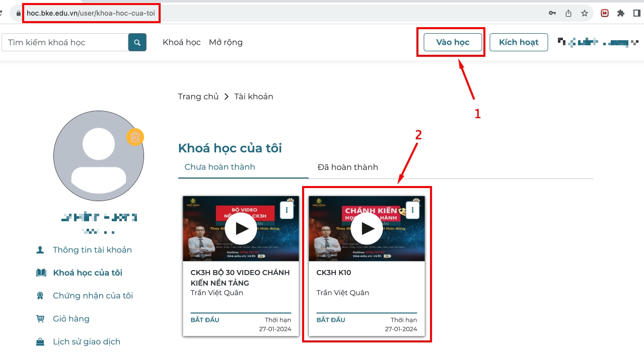Expand the Mở rộng menu

click(x=226, y=43)
